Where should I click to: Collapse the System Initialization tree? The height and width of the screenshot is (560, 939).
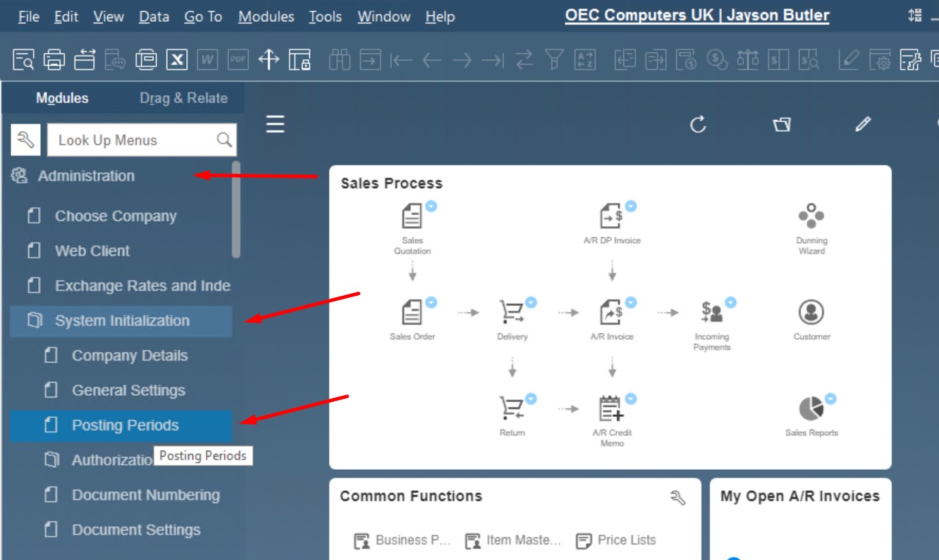pyautogui.click(x=121, y=321)
